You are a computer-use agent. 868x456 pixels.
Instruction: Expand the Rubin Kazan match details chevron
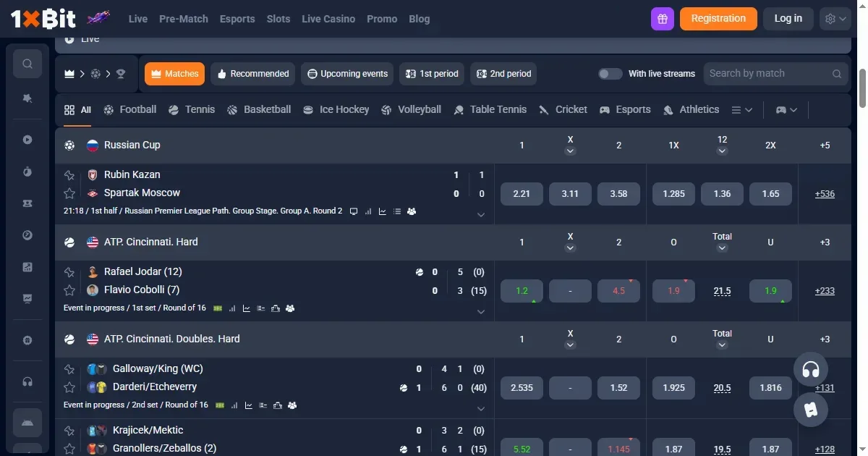tap(481, 215)
